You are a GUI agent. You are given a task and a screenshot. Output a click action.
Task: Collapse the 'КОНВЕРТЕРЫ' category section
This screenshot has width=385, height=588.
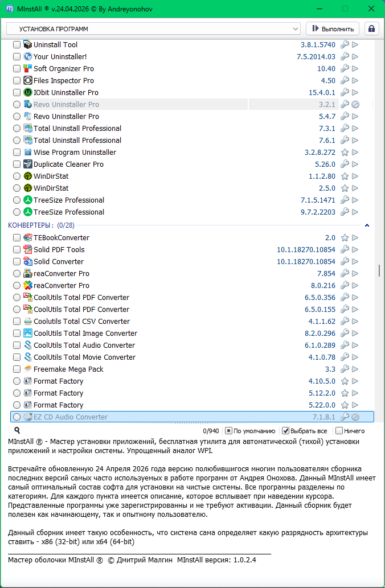point(367,226)
